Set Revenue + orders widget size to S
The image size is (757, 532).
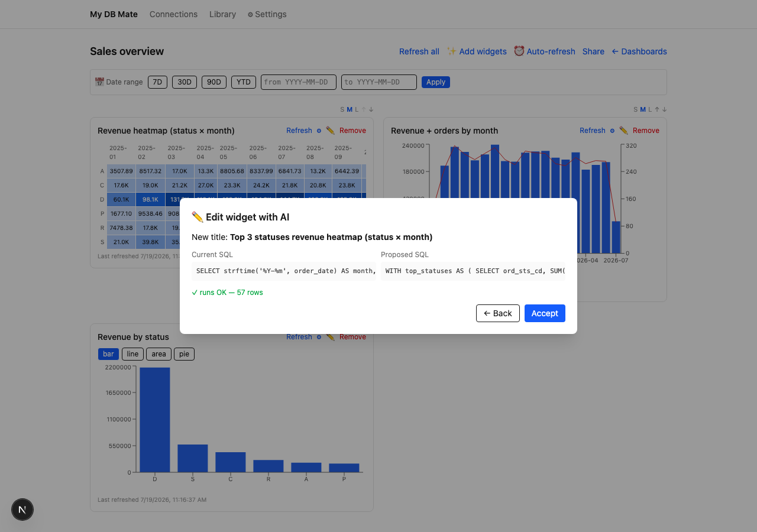(x=636, y=109)
